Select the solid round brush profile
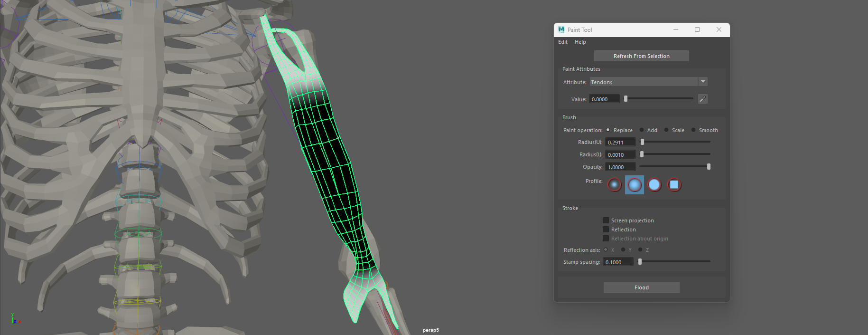 tap(654, 185)
